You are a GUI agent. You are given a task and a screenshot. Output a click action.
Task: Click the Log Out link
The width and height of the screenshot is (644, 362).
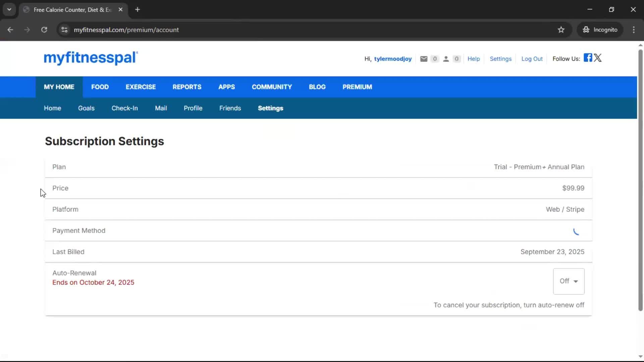tap(532, 59)
